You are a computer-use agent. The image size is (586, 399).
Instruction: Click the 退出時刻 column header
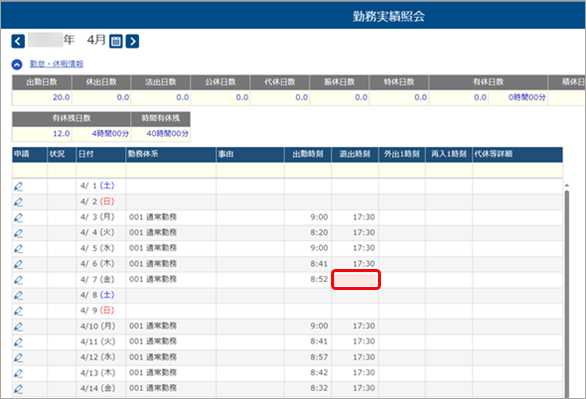tap(355, 154)
